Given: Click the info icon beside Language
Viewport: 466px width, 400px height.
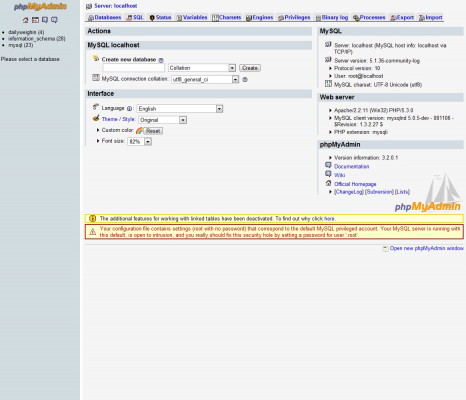Looking at the screenshot, I should (129, 109).
